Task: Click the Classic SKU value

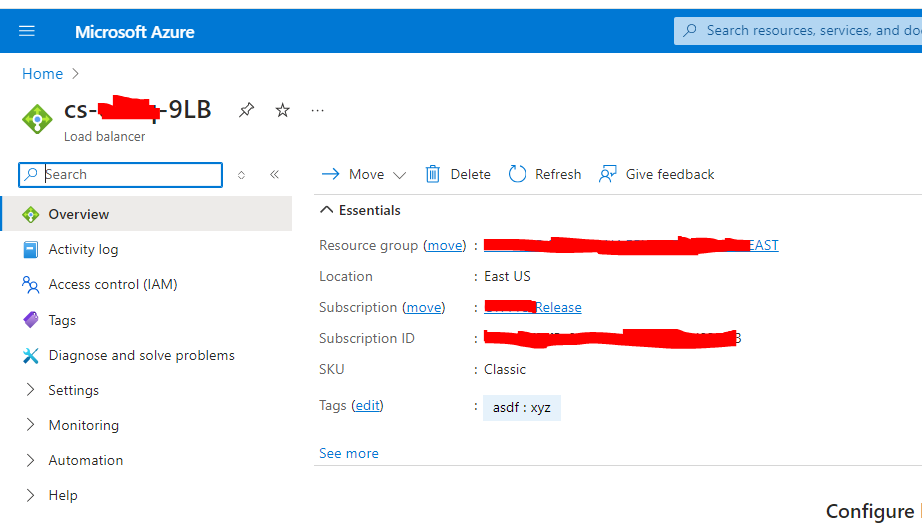Action: tap(505, 369)
